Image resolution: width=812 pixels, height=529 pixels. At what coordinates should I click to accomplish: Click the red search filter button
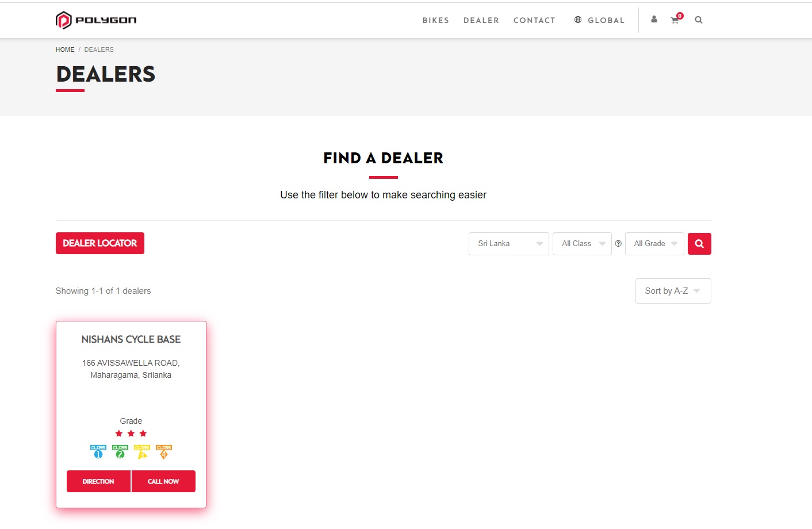[x=699, y=244]
